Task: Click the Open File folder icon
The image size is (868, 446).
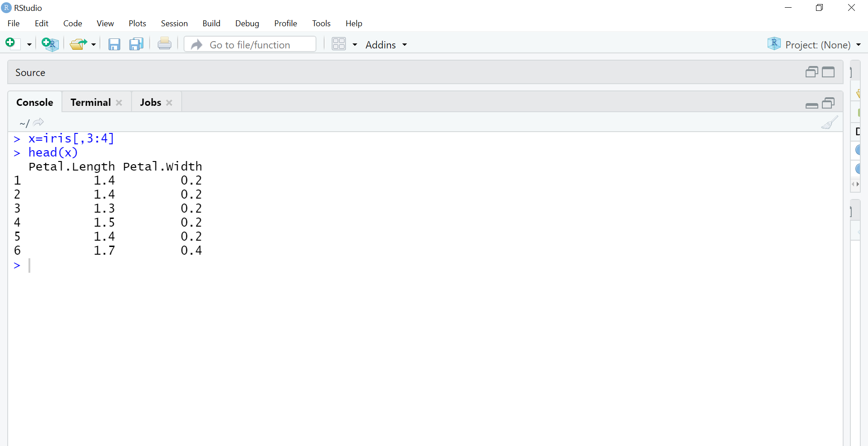Action: [x=79, y=44]
